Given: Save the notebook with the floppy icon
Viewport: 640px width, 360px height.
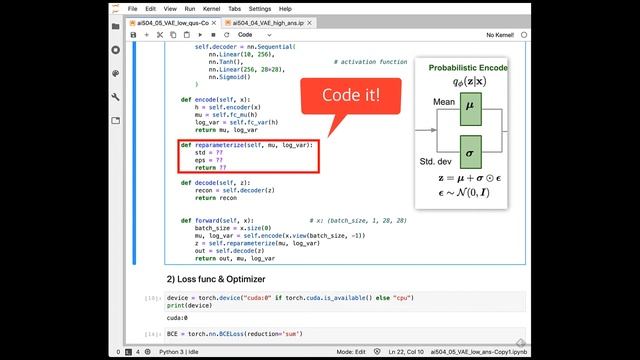Looking at the screenshot, I should click(133, 35).
